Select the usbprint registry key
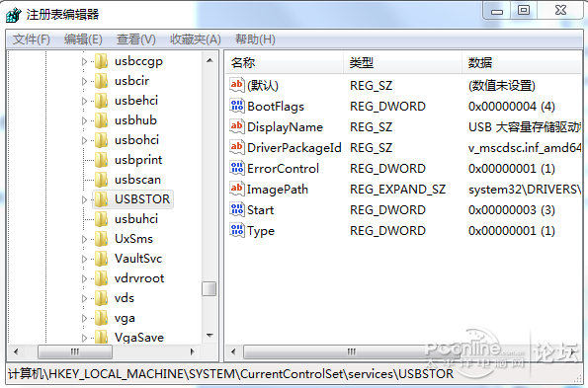The height and width of the screenshot is (388, 588). click(x=138, y=160)
